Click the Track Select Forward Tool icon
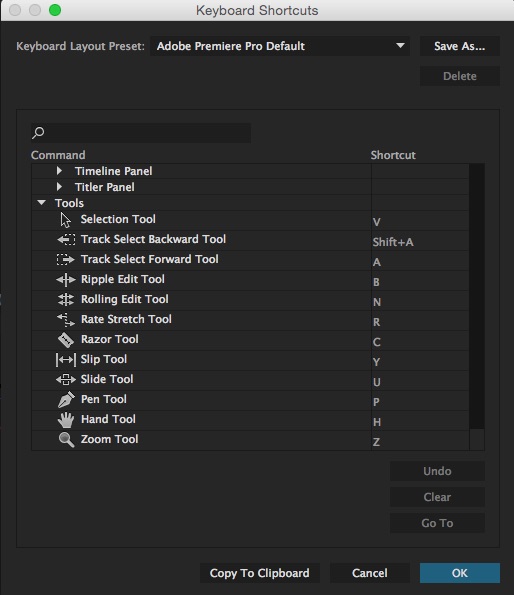Viewport: 514px width, 595px height. pos(66,260)
